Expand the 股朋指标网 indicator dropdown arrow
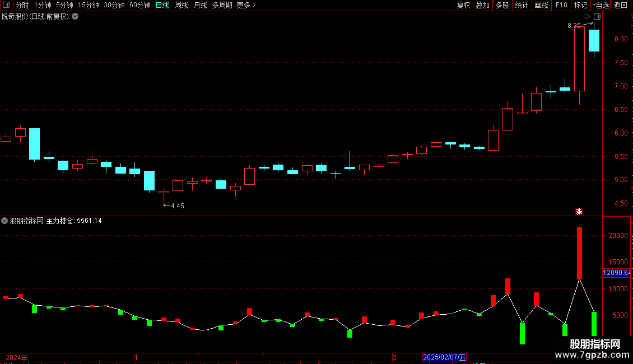 tap(4, 221)
